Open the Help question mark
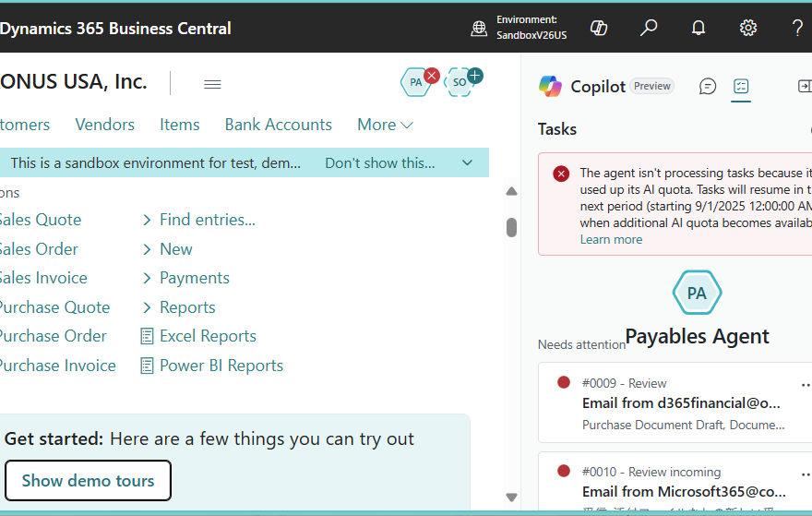The image size is (812, 516). pyautogui.click(x=797, y=28)
